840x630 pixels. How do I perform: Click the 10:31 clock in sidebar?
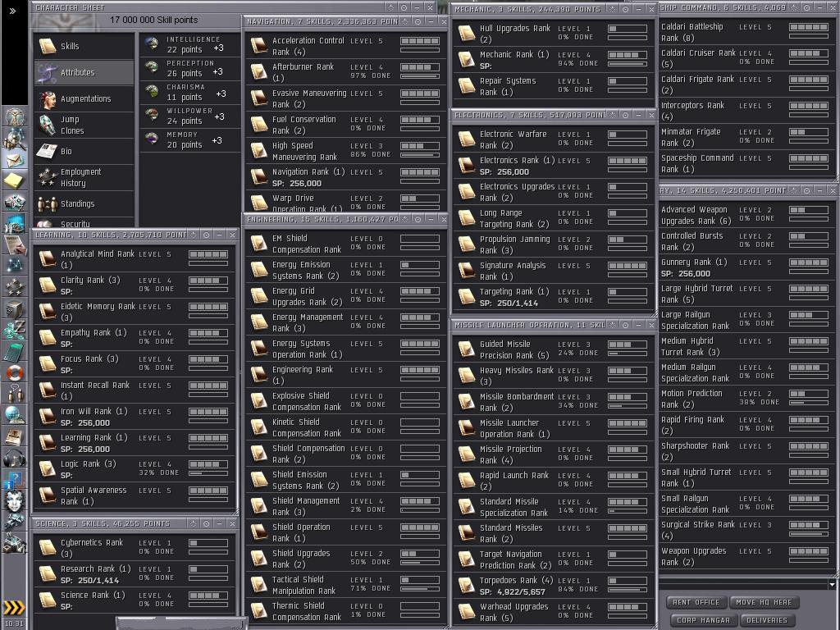[x=15, y=623]
